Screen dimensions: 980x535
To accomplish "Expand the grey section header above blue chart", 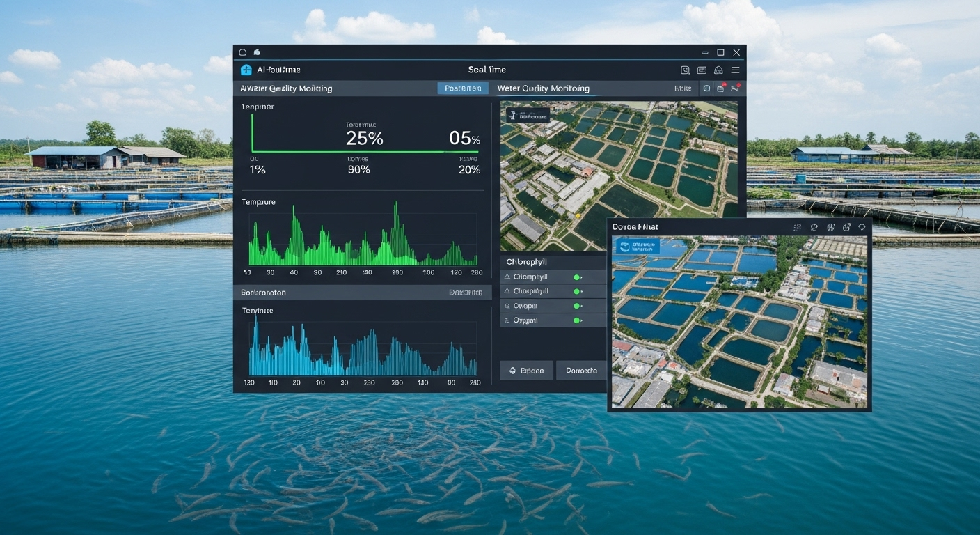I will click(x=362, y=293).
